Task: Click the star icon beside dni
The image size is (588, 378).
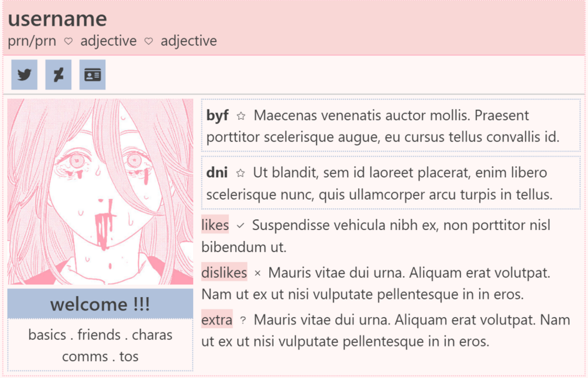Action: tap(240, 173)
